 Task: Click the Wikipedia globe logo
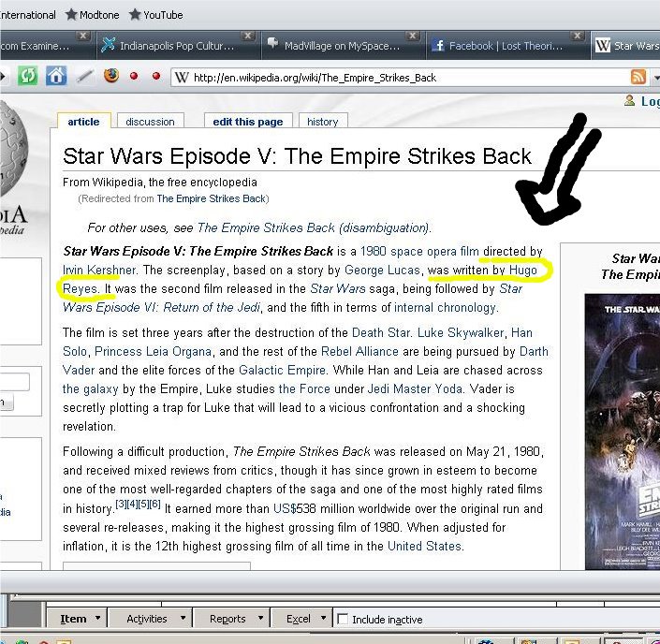12,148
